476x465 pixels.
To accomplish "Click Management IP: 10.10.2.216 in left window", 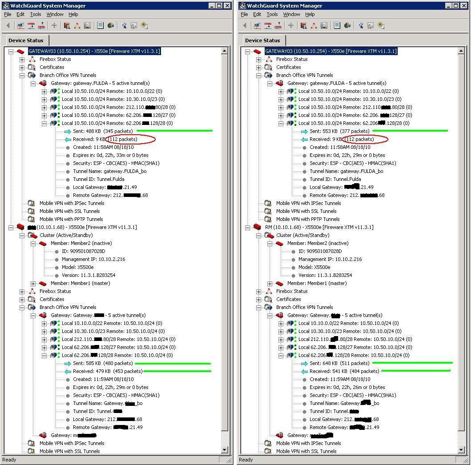I will 93,259.
